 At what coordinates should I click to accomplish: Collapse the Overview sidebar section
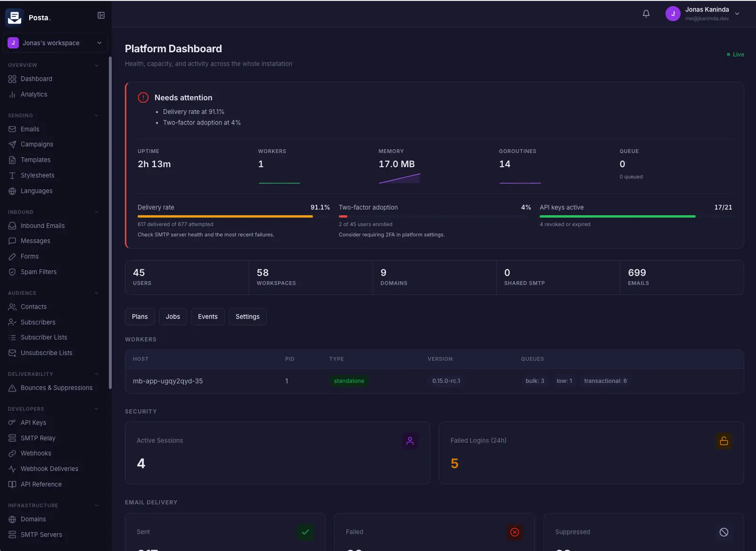coord(96,65)
